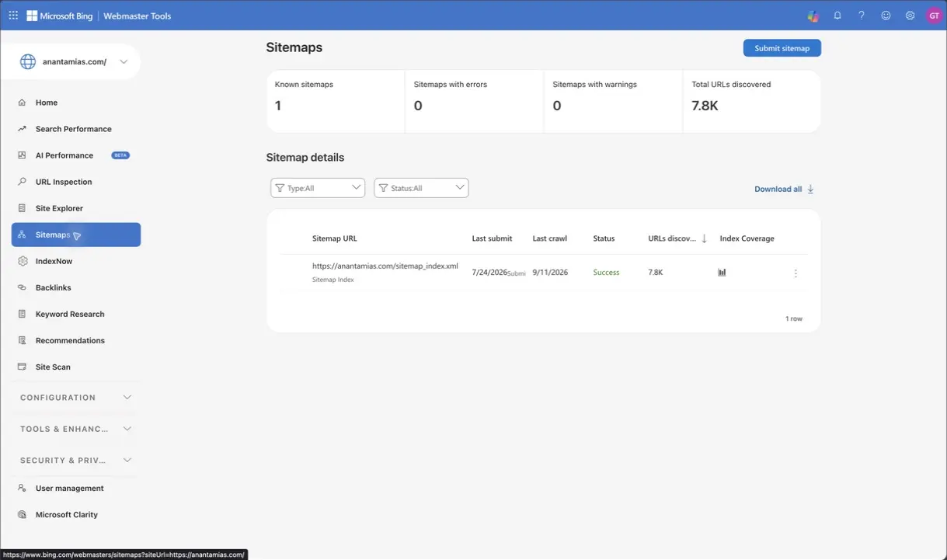Click the 9/11/2026 last crawl date
Viewport: 947px width, 560px height.
(550, 273)
